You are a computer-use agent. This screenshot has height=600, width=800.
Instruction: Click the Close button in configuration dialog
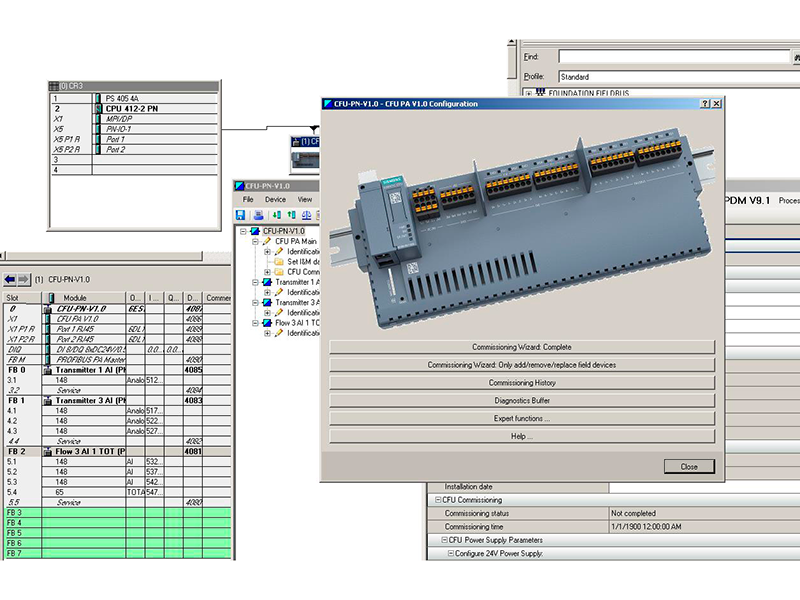pyautogui.click(x=689, y=466)
